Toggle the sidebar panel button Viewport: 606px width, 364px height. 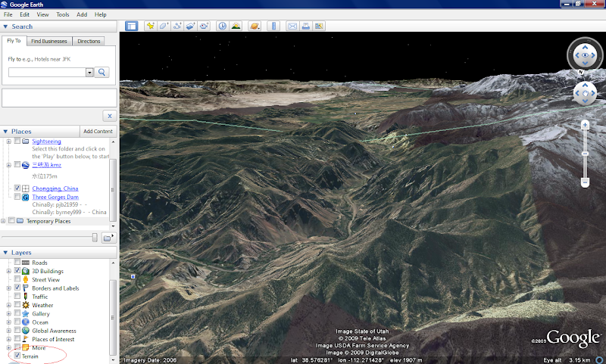click(x=131, y=26)
